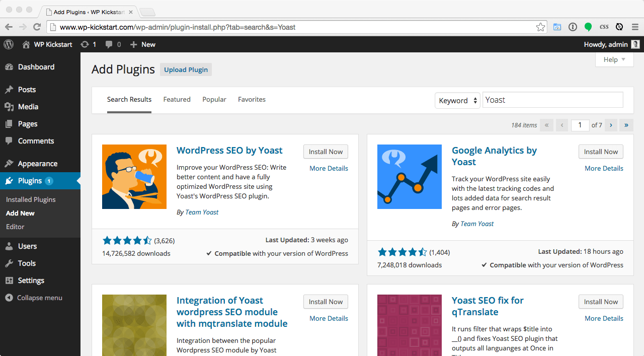Viewport: 644px width, 356px height.
Task: View More Details for Yoast SEO fix for qTranslate
Action: [x=604, y=318]
